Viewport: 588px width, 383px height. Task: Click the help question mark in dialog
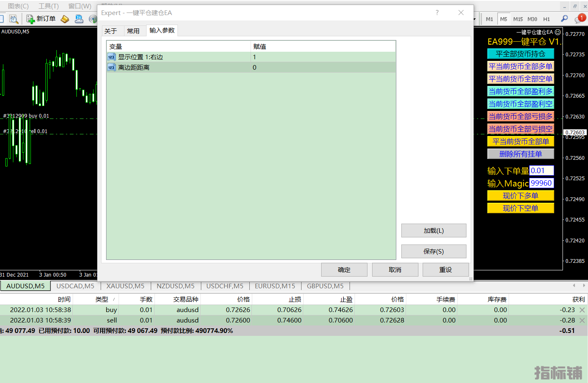(x=437, y=13)
